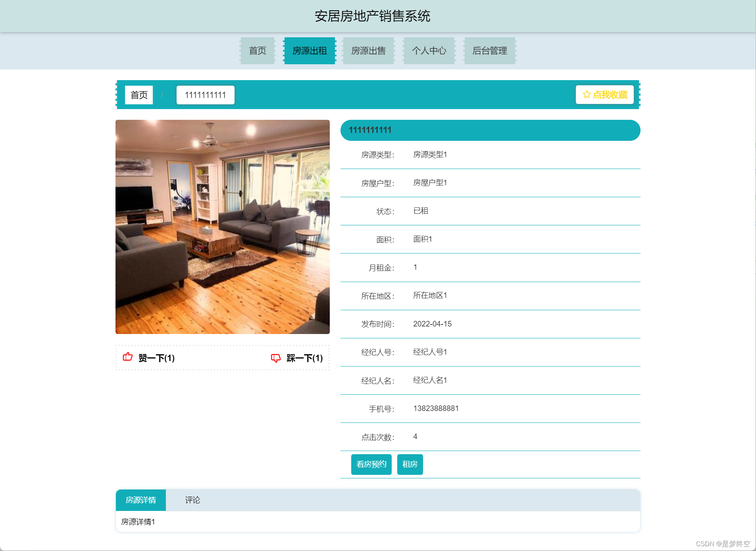Click the publish date 2022-04-15
The image size is (756, 551).
click(x=433, y=324)
